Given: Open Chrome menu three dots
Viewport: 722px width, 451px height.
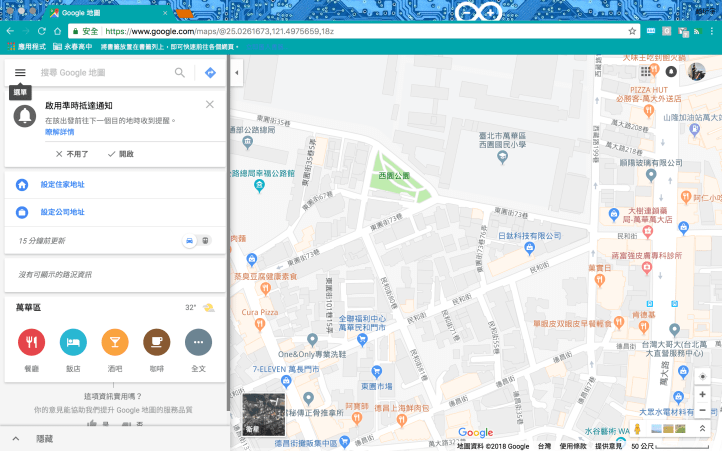Looking at the screenshot, I should click(712, 31).
